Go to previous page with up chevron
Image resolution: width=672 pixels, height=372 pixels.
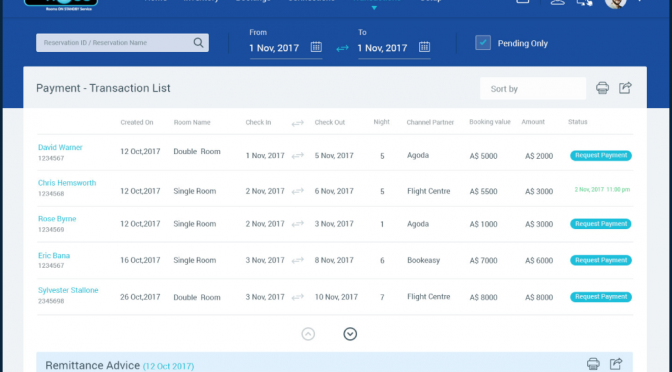click(308, 334)
